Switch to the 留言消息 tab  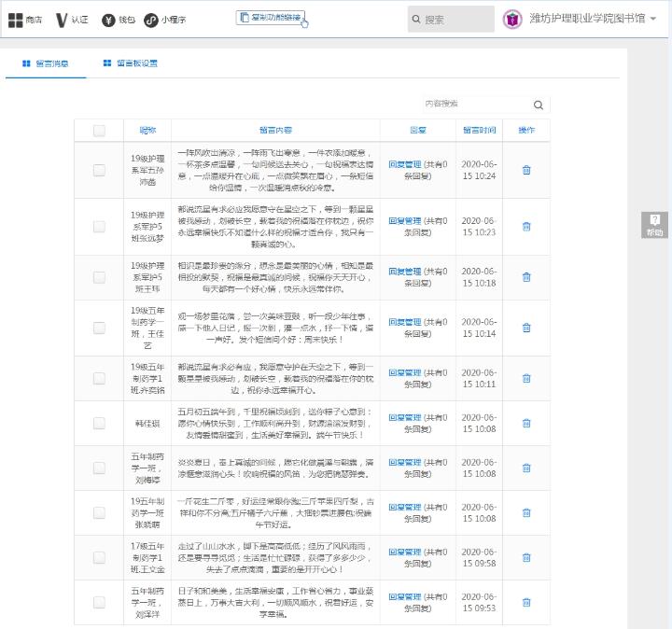tap(43, 63)
